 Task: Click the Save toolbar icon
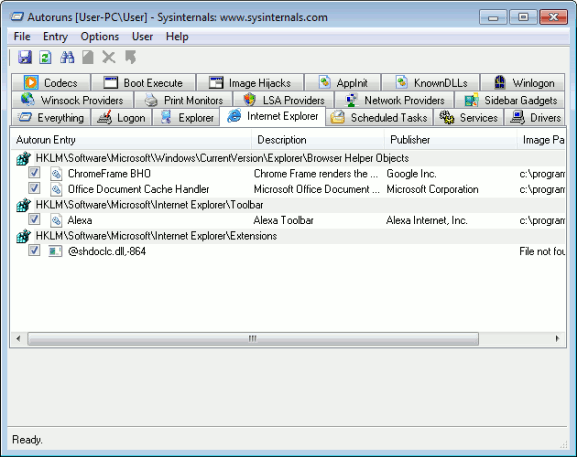25,57
